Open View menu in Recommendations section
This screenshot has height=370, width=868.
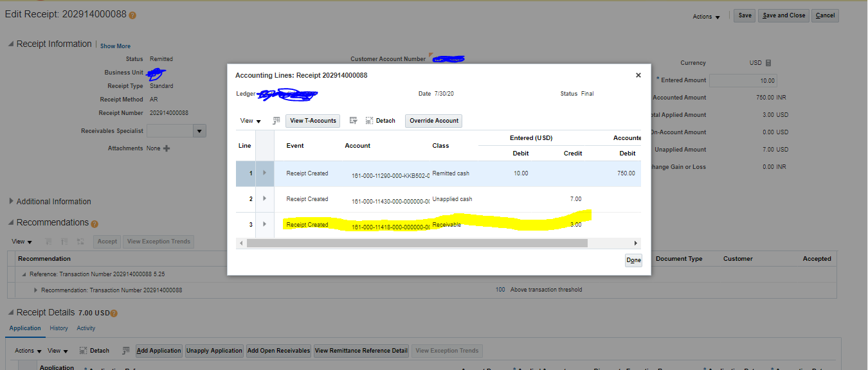click(x=22, y=242)
